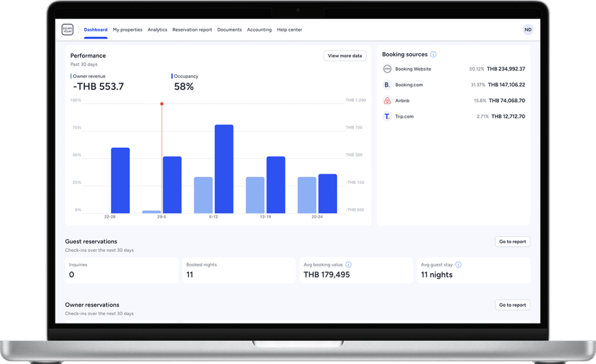This screenshot has width=596, height=364.
Task: Click the Owner revenue legend swatch
Action: tap(71, 76)
